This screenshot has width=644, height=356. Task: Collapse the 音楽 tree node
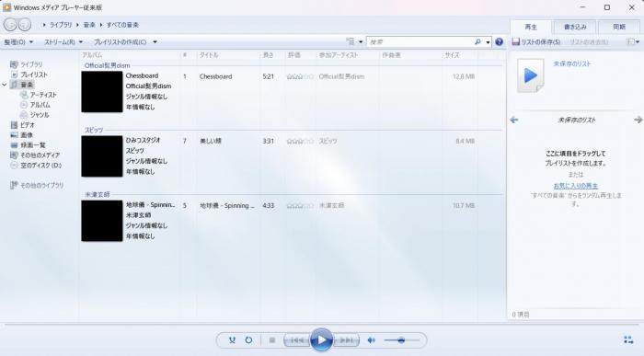coord(5,85)
